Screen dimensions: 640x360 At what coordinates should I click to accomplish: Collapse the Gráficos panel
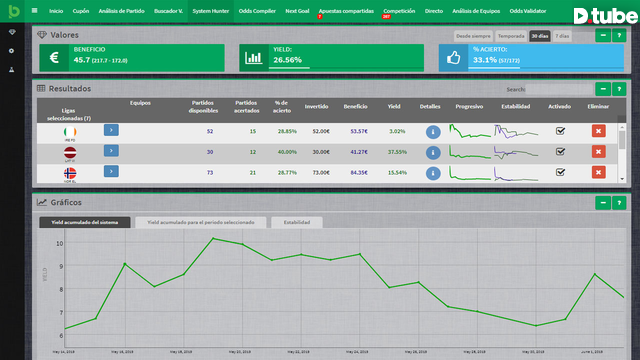pos(603,203)
